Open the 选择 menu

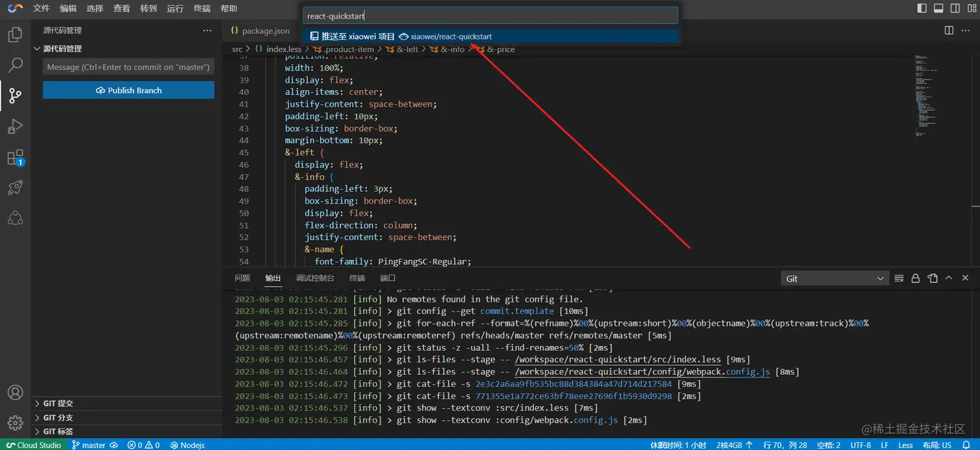pyautogui.click(x=95, y=8)
